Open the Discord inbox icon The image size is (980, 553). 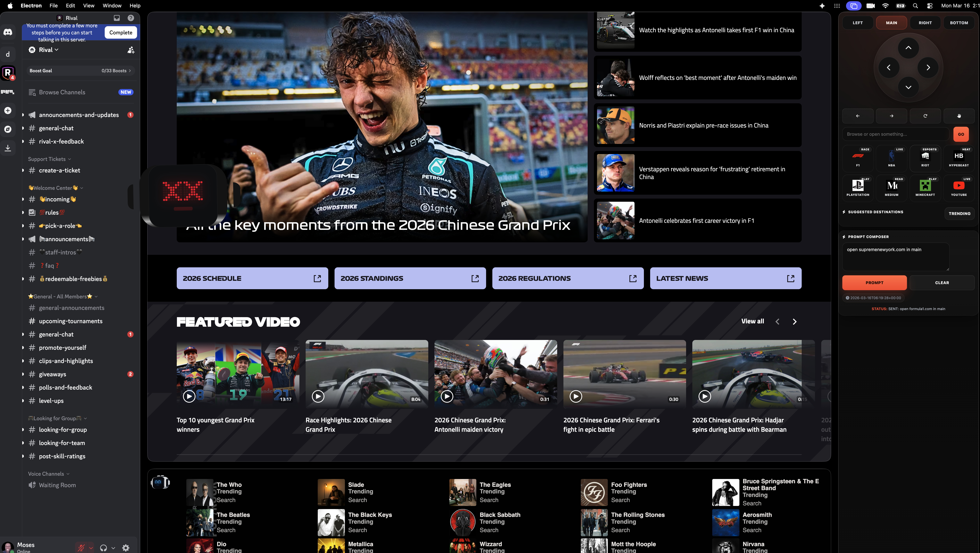[x=117, y=18]
